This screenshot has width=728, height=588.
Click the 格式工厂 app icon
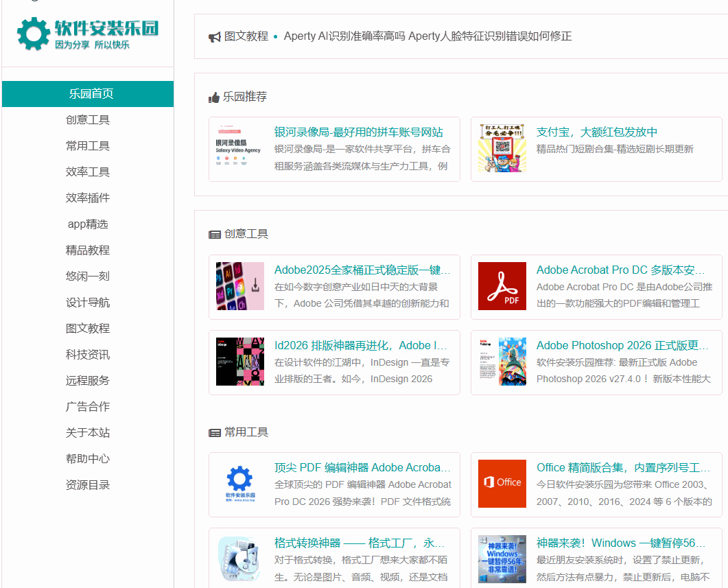(239, 558)
